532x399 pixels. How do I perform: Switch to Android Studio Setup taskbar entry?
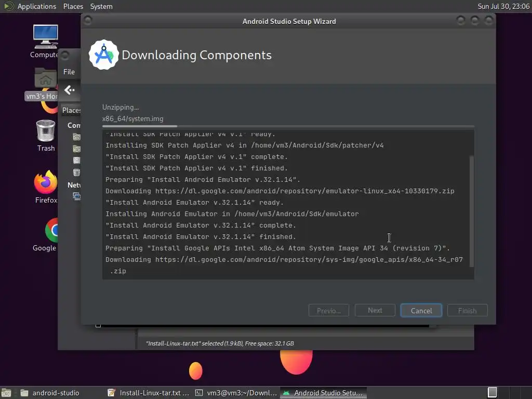(x=323, y=393)
